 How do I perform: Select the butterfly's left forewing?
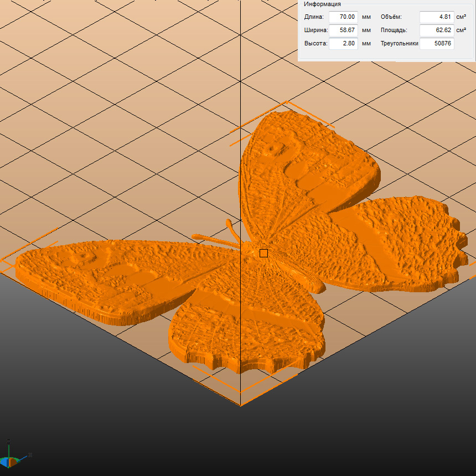coord(111,277)
